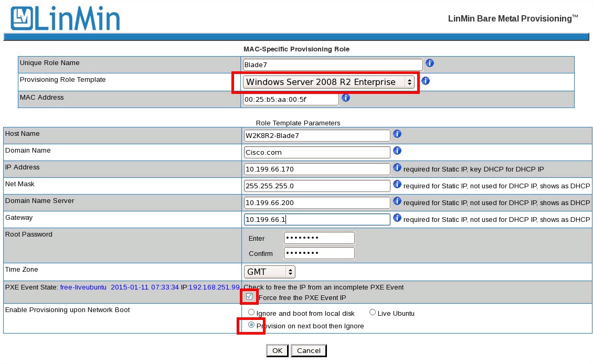
Task: Click the Gateway label
Action: click(19, 218)
